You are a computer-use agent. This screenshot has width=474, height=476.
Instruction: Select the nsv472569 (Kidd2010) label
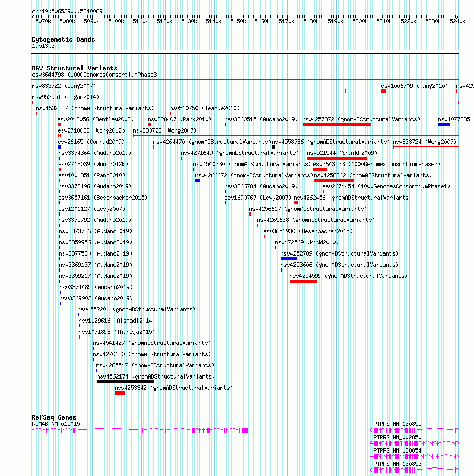(307, 243)
